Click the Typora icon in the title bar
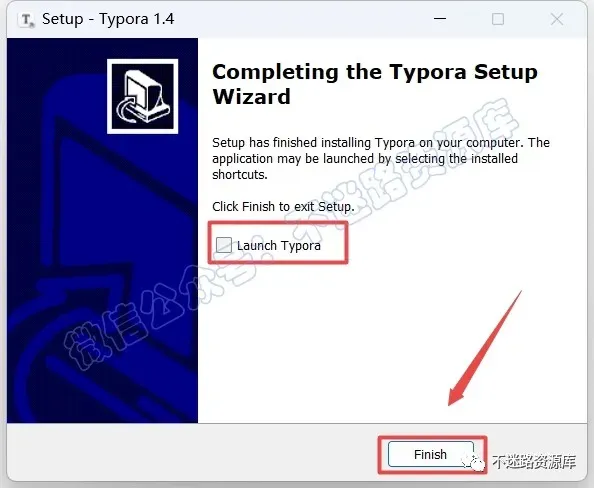Image resolution: width=594 pixels, height=488 pixels. click(x=26, y=20)
